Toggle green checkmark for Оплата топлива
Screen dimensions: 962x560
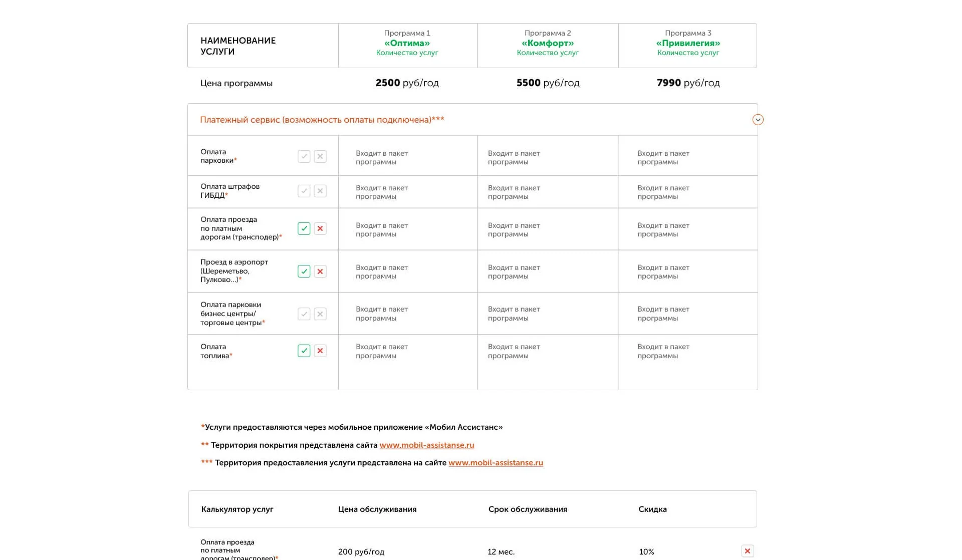click(x=304, y=351)
